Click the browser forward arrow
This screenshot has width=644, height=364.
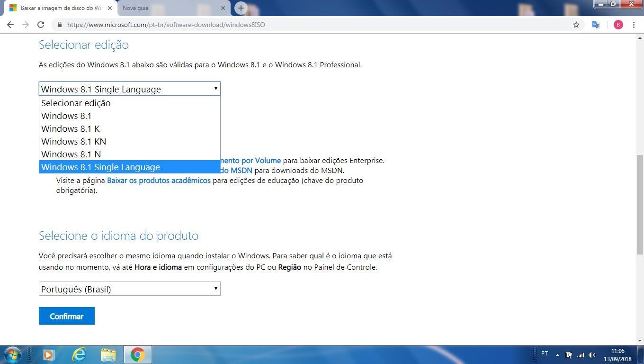click(x=26, y=25)
